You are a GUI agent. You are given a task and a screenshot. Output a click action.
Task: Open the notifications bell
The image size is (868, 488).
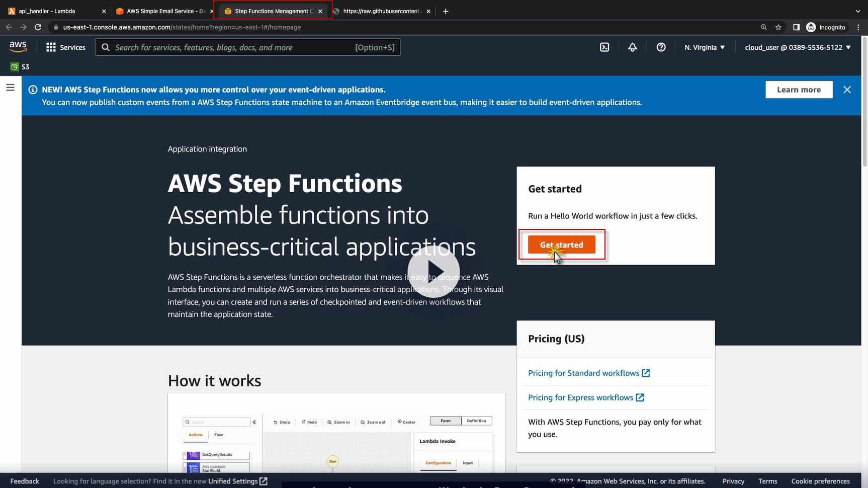tap(633, 47)
